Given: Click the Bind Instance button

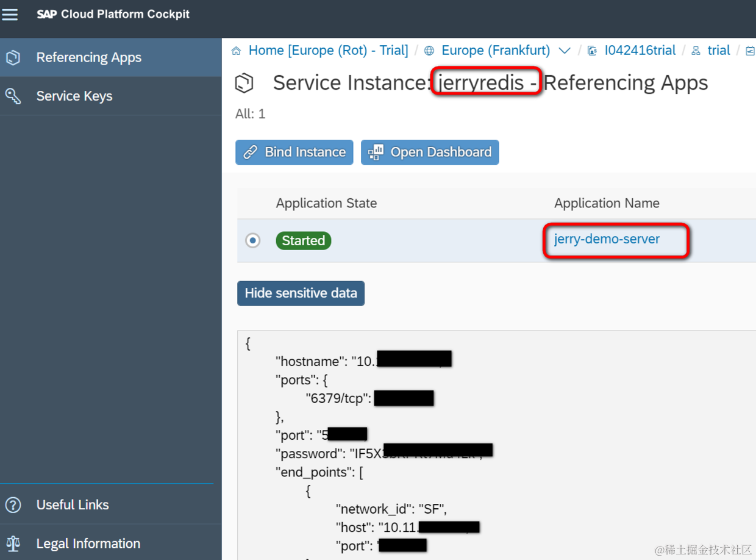Looking at the screenshot, I should click(294, 153).
